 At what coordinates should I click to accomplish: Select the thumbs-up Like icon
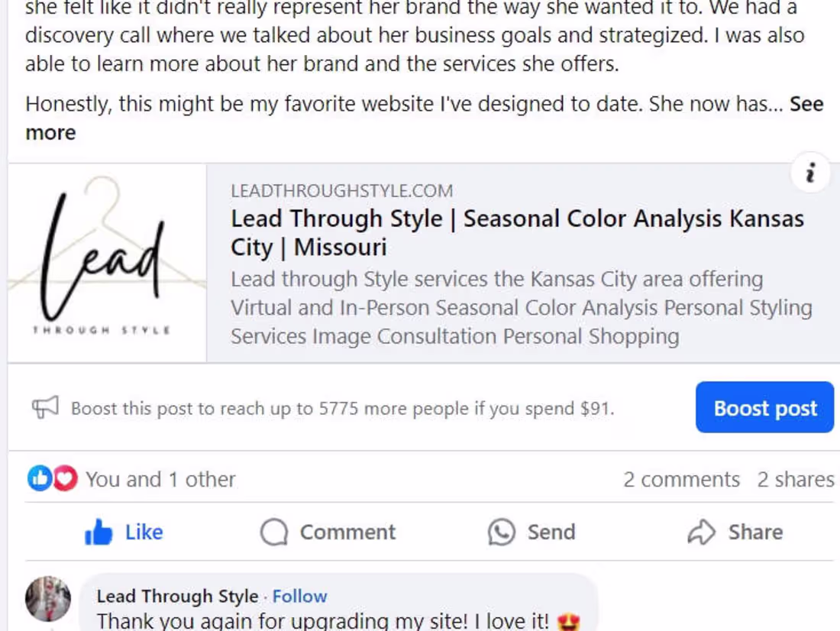pyautogui.click(x=101, y=532)
